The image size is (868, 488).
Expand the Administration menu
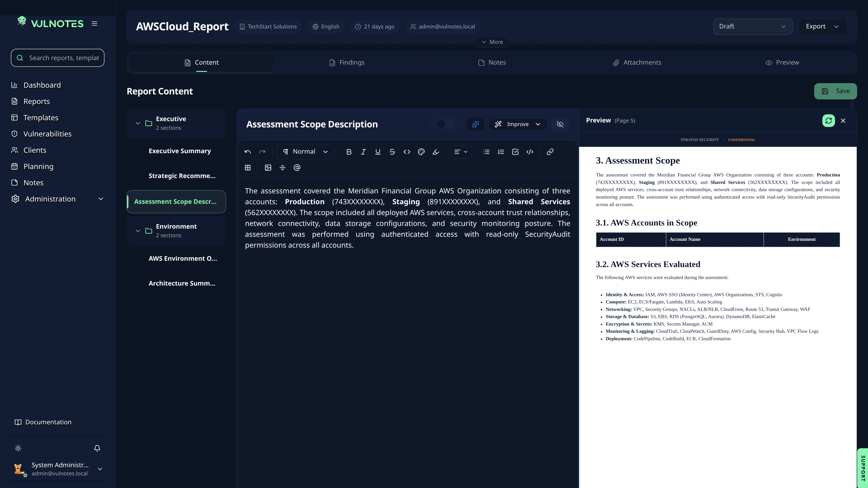[58, 199]
